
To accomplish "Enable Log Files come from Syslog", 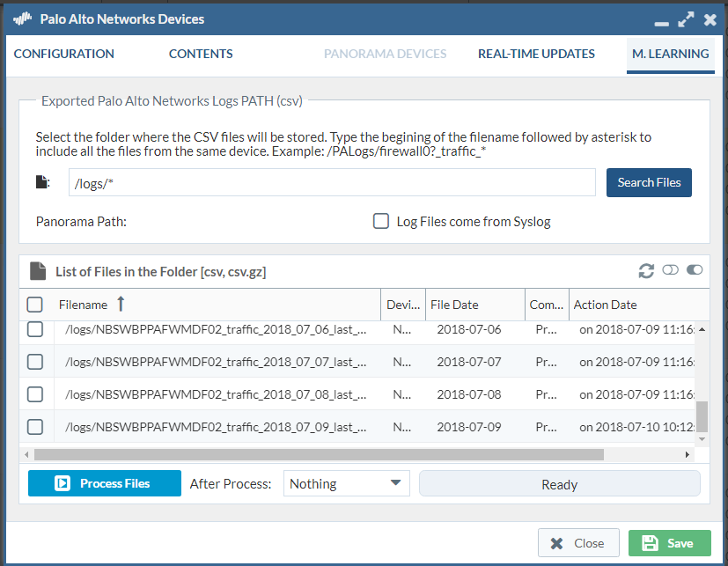I will [381, 221].
